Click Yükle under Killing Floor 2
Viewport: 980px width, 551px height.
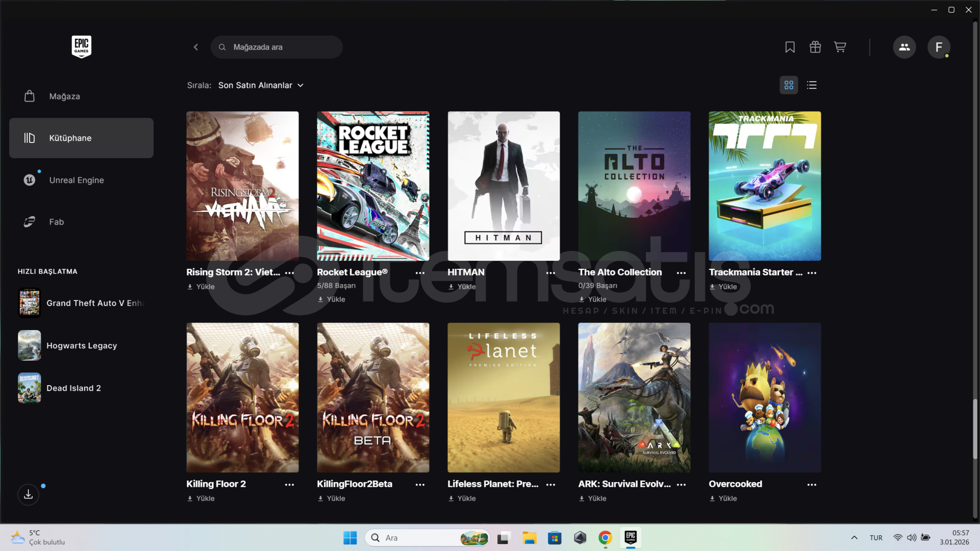point(201,498)
